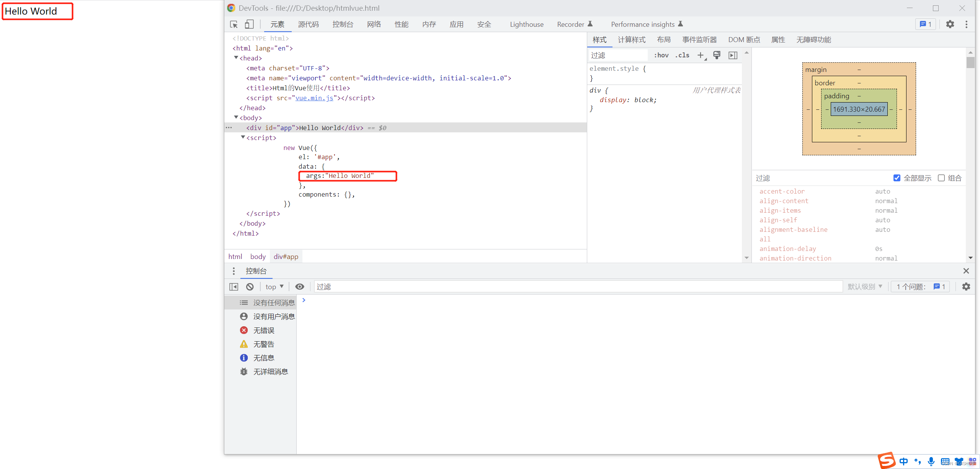The width and height of the screenshot is (980, 469).
Task: Click the console filter input field
Action: 578,287
